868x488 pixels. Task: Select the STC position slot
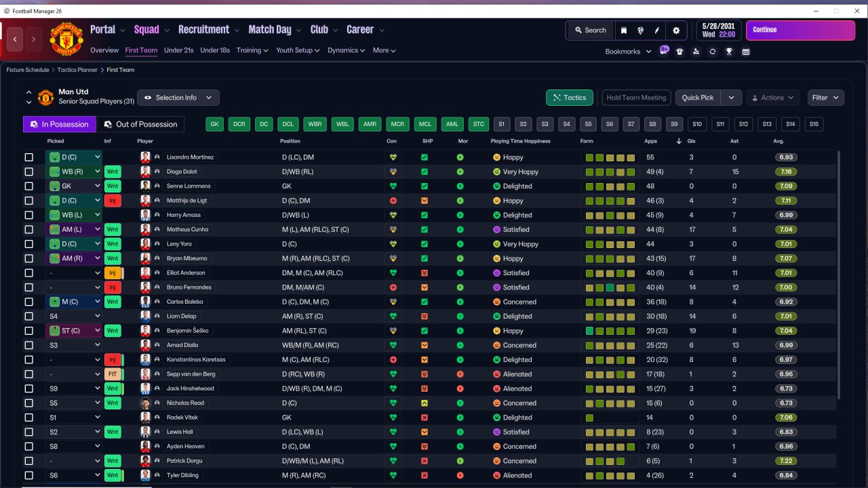coord(478,124)
